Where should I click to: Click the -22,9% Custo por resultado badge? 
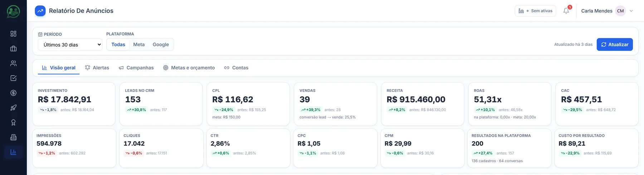(x=570, y=153)
